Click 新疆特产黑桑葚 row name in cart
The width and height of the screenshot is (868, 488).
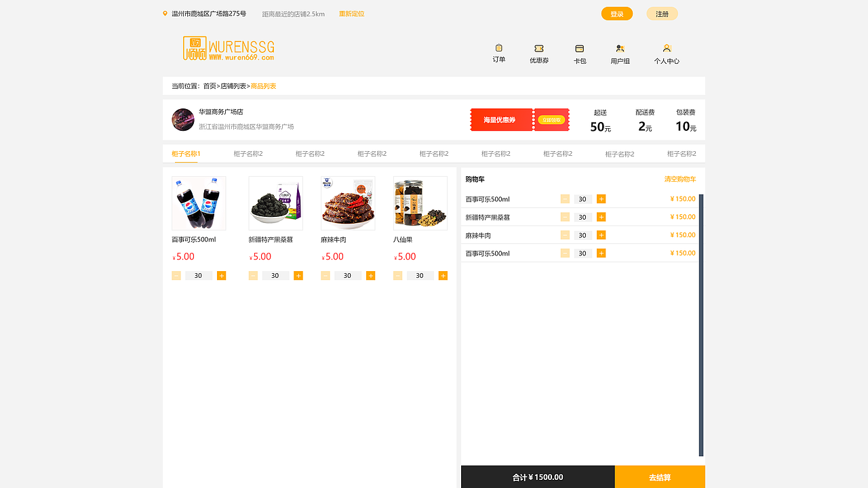pos(488,217)
